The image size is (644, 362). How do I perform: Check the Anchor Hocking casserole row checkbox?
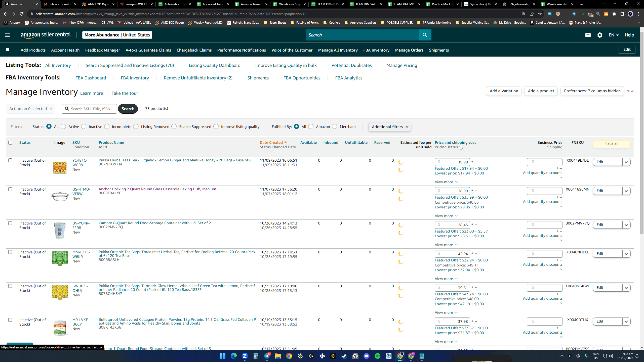(x=10, y=189)
